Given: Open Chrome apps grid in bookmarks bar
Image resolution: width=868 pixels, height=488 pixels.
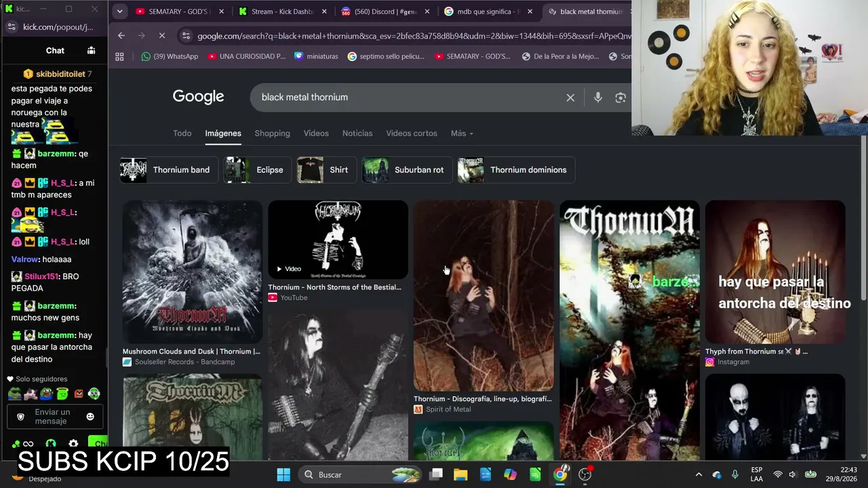Looking at the screenshot, I should click(120, 56).
